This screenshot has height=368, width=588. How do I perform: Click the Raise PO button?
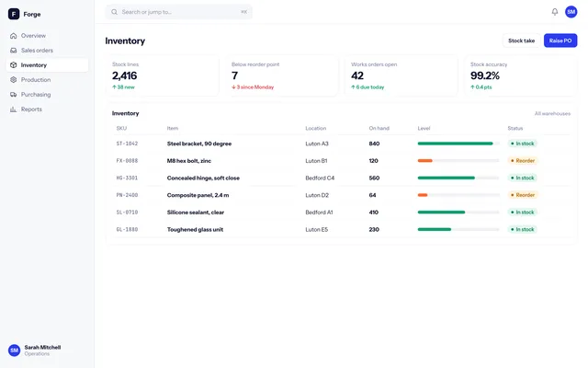tap(560, 40)
